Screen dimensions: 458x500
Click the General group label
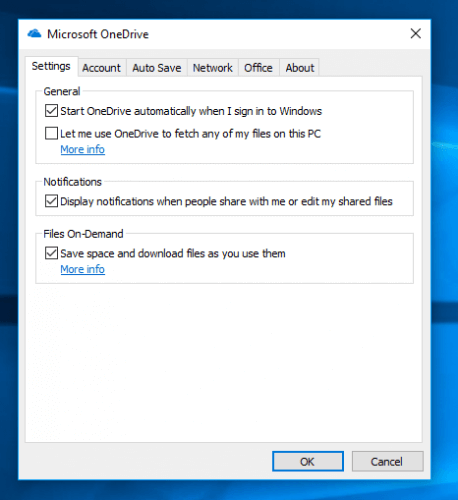(62, 91)
